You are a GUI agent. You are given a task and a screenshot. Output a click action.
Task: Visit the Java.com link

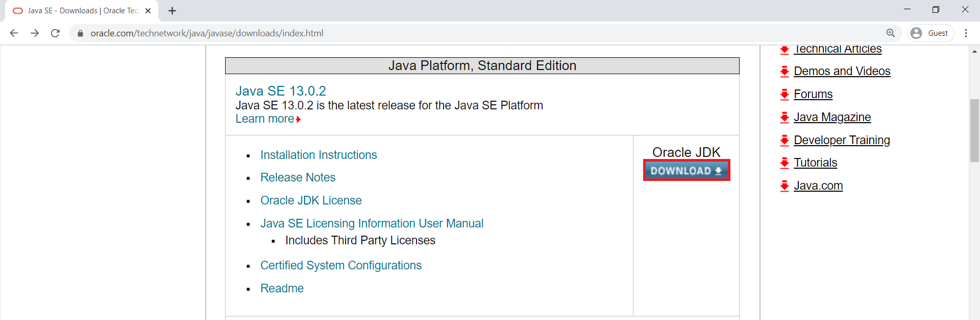818,186
